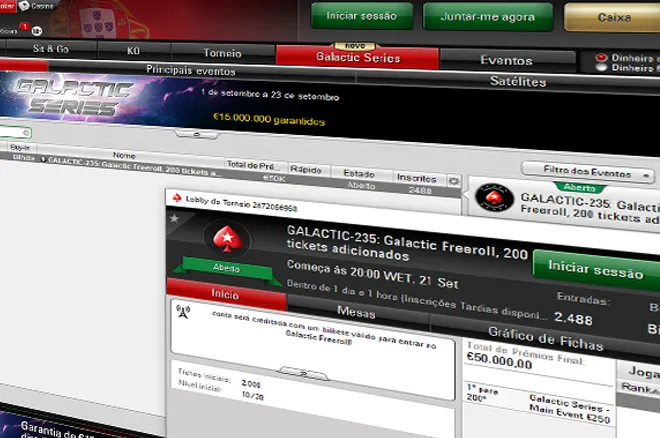Image resolution: width=660 pixels, height=438 pixels.
Task: Click the search field above the Buy-In column
Action: pyautogui.click(x=15, y=133)
